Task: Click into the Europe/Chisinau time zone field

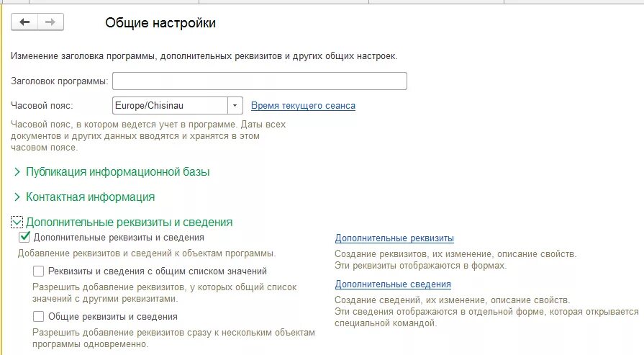Action: pos(170,106)
